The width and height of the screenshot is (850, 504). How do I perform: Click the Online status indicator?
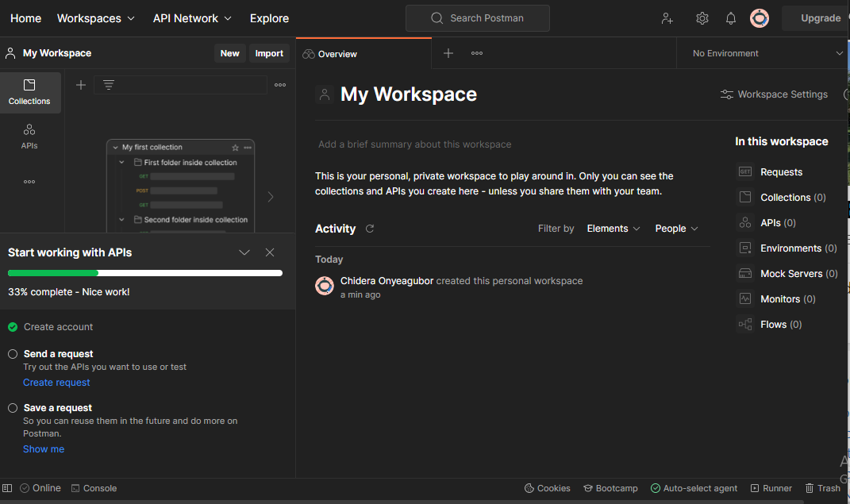pos(40,488)
